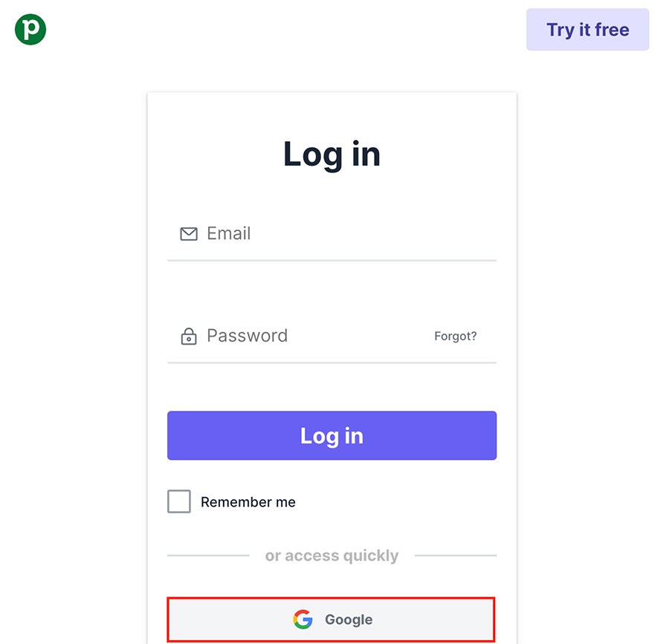Click the empty square next to Remember me
The width and height of the screenshot is (669, 644).
click(178, 501)
